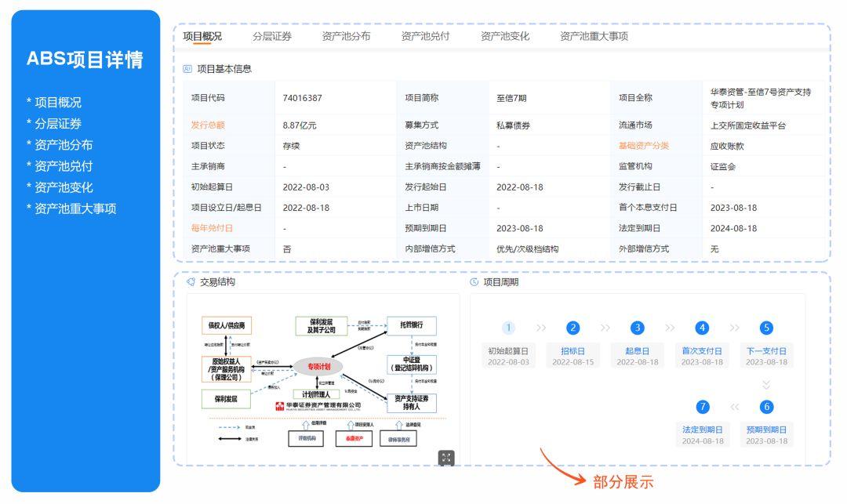
Task: Click the down chevron below 下一支付日
Action: click(x=766, y=383)
